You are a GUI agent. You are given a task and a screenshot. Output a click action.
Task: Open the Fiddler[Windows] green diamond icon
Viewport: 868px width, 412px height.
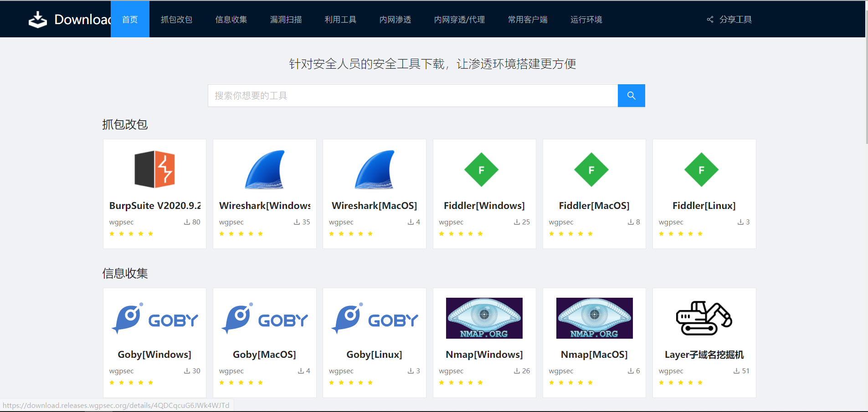(482, 170)
